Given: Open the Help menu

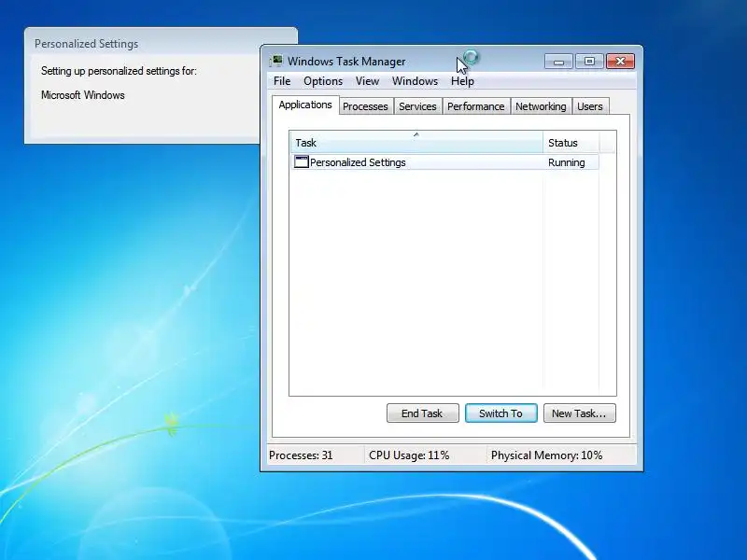Looking at the screenshot, I should click(x=462, y=81).
